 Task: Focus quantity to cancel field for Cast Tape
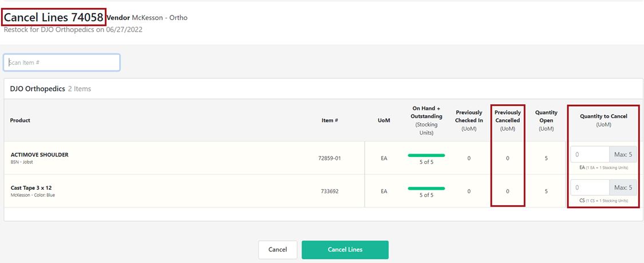(590, 187)
